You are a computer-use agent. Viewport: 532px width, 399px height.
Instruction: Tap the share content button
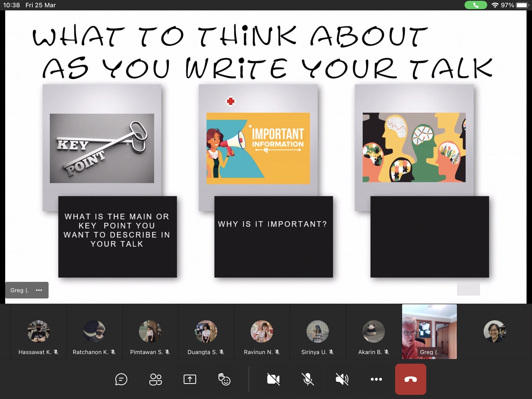click(190, 379)
